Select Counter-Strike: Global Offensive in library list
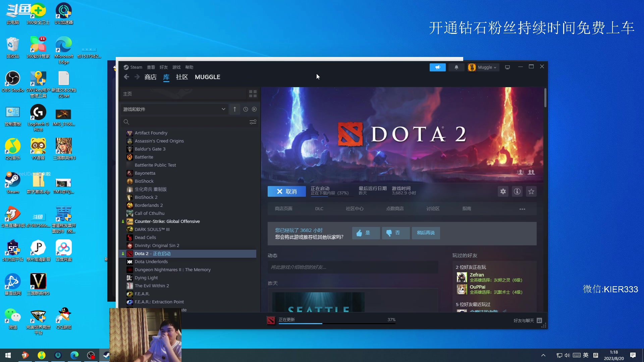Viewport: 644px width, 362px height. coord(167,221)
